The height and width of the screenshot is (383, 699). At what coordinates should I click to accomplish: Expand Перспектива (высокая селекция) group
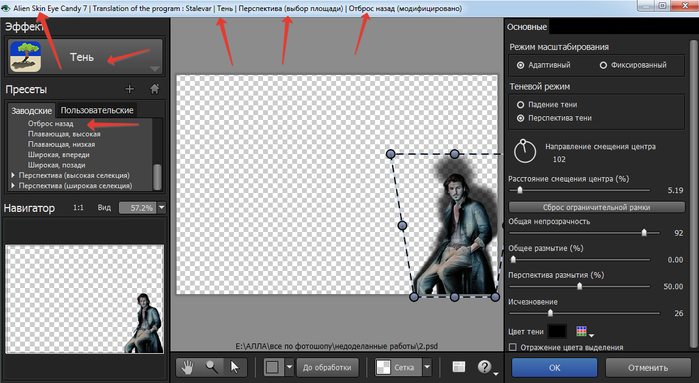[13, 175]
